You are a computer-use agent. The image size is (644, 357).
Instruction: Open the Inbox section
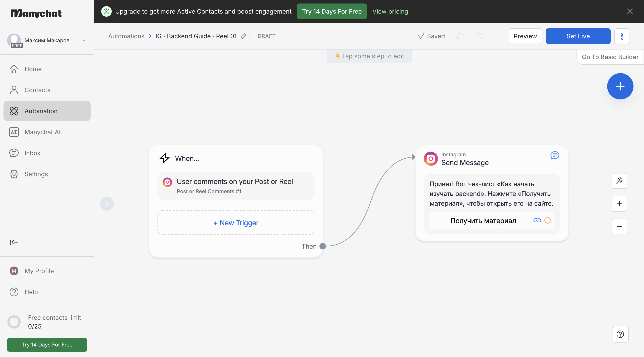point(47,153)
